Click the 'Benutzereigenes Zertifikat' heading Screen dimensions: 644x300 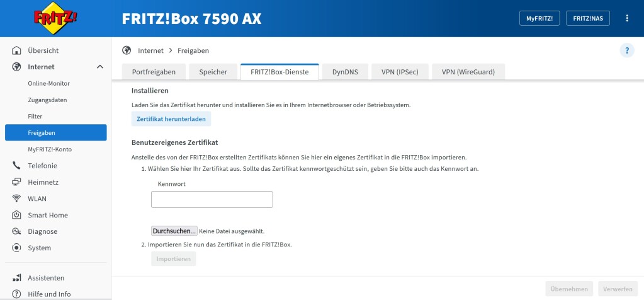[x=174, y=142]
